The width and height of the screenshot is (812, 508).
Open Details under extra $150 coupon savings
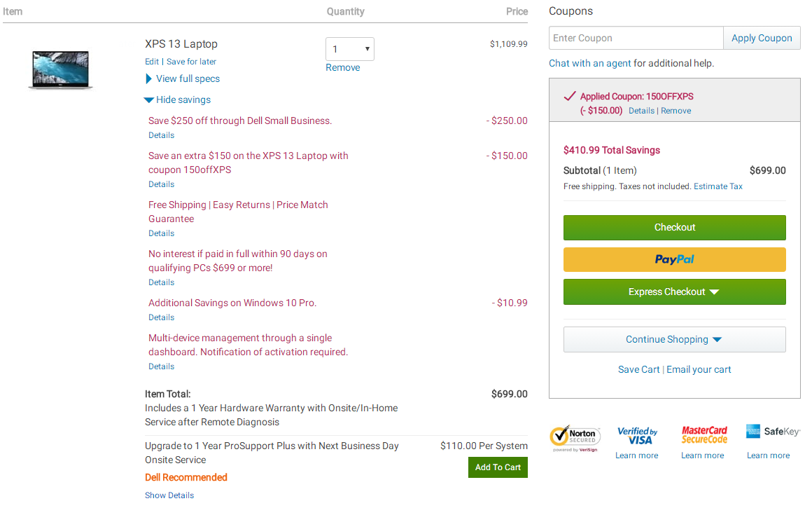pos(161,184)
